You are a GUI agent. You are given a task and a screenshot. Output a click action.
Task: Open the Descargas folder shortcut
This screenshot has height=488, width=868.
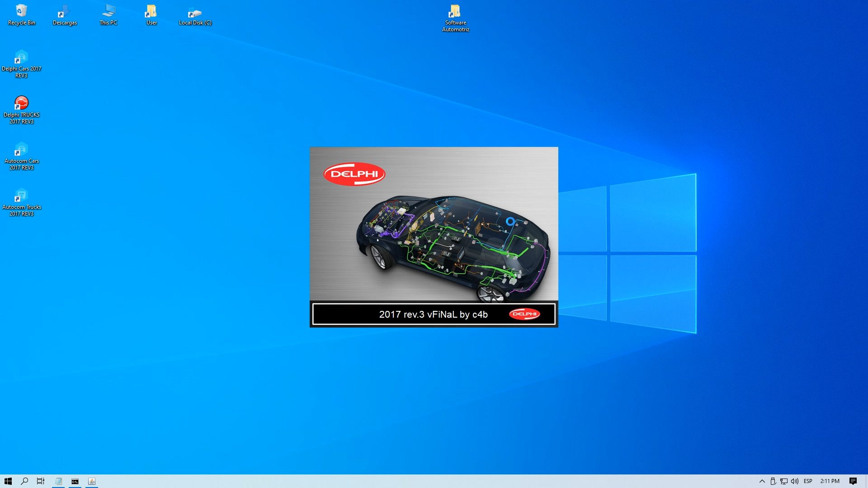tap(64, 11)
